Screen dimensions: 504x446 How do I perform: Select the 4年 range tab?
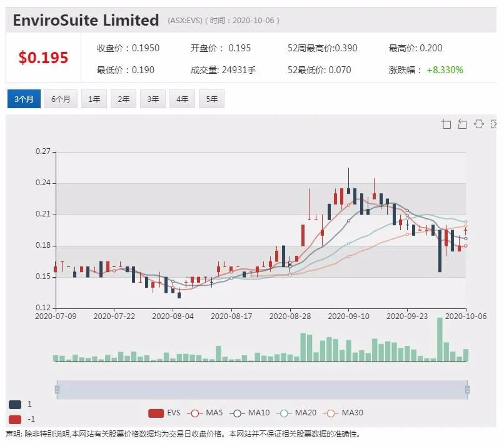[182, 99]
